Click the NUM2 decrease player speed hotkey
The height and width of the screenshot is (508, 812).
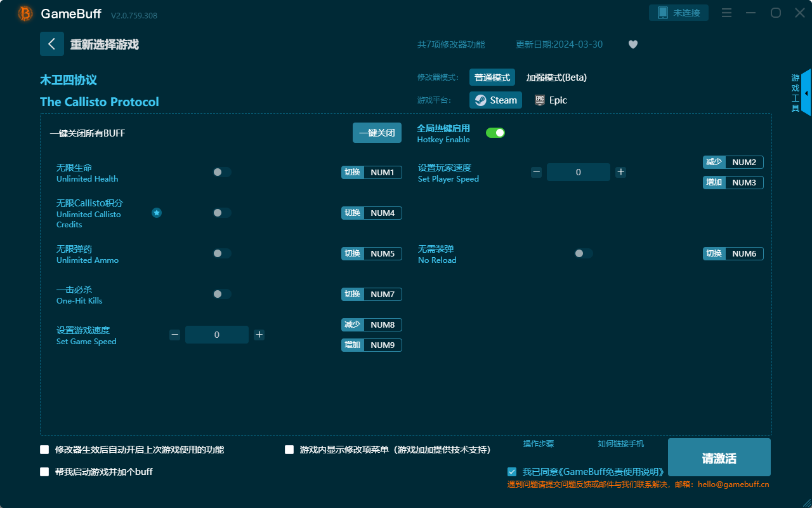point(744,162)
